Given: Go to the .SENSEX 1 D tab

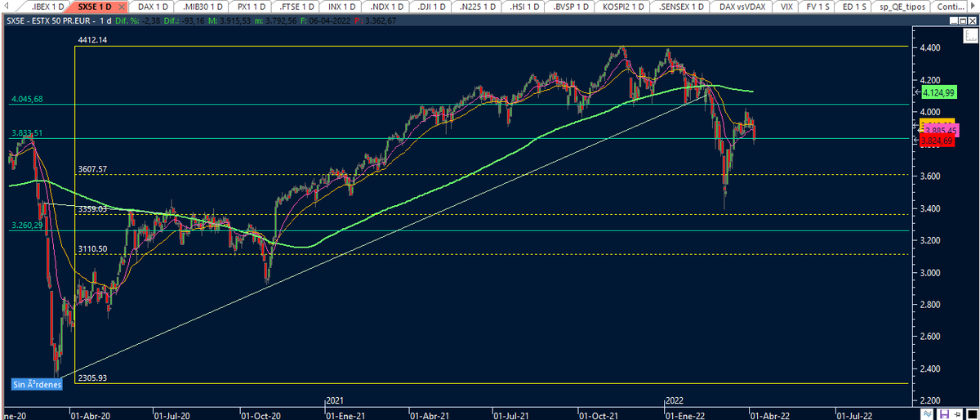Looking at the screenshot, I should (x=681, y=7).
